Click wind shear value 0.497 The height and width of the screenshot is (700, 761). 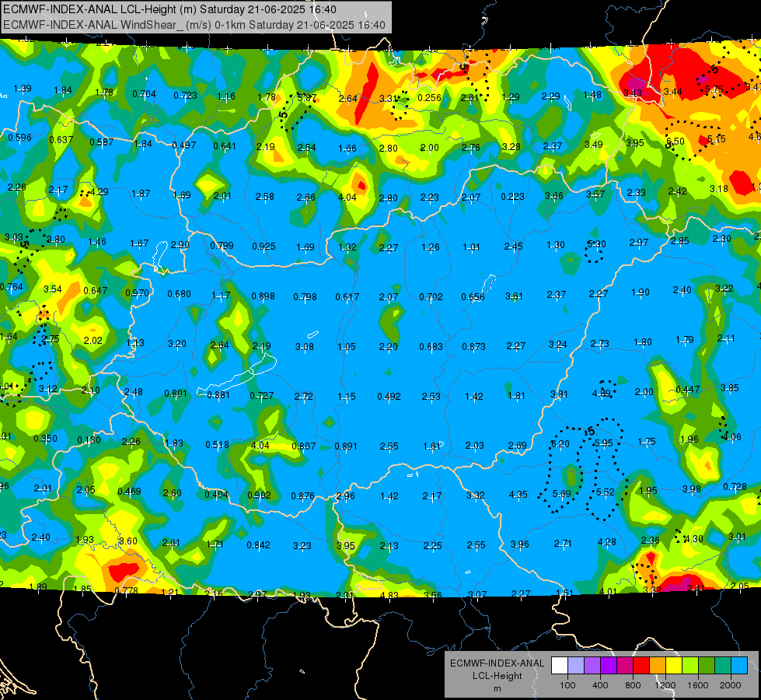tap(184, 145)
